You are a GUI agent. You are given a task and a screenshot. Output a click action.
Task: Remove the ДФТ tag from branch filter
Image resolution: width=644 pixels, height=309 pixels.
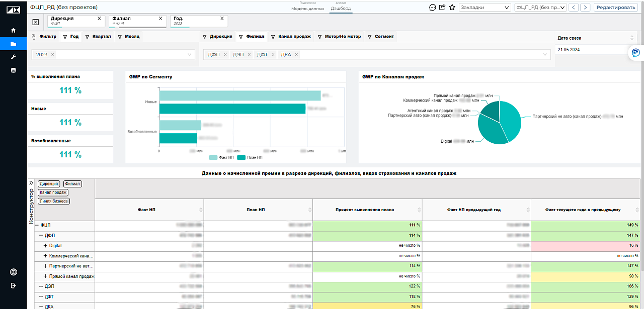273,54
